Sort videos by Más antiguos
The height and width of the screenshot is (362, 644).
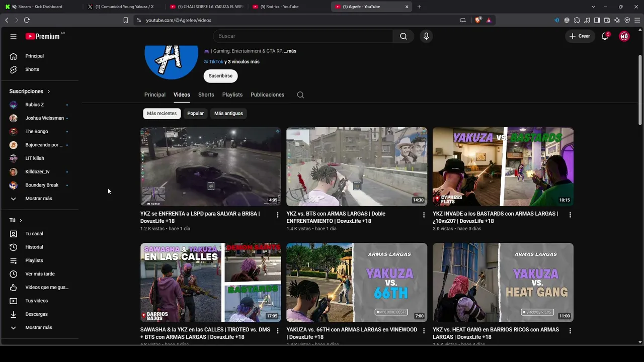(228, 114)
